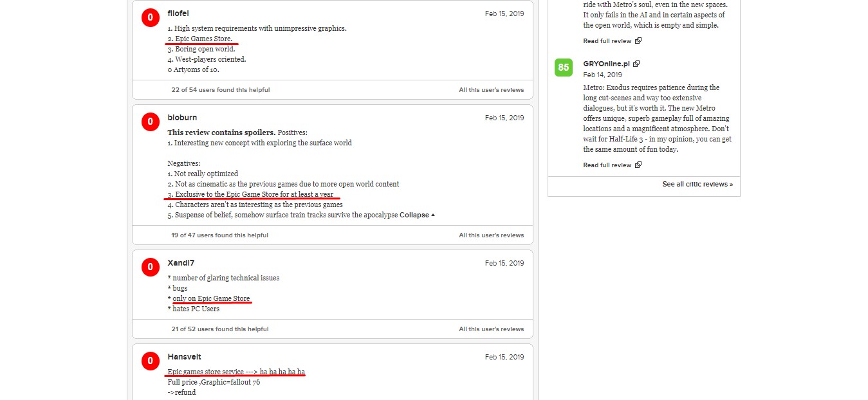The width and height of the screenshot is (868, 400).
Task: Collapse bloburn's expanded review
Action: click(417, 215)
